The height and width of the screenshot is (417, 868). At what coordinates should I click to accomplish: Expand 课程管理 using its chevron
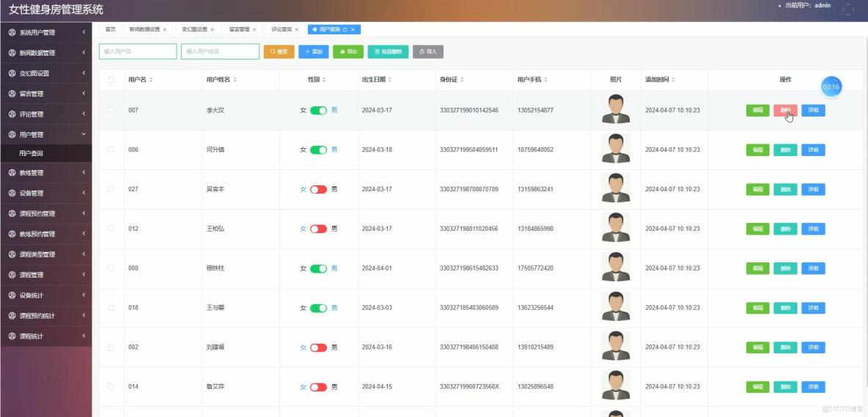(x=84, y=274)
